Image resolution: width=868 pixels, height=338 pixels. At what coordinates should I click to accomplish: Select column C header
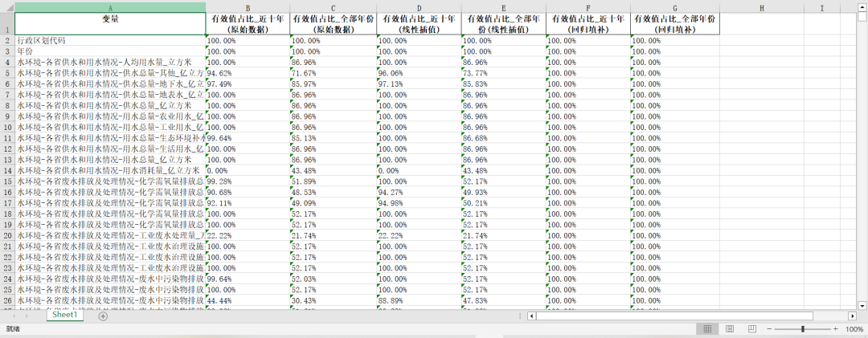(334, 7)
